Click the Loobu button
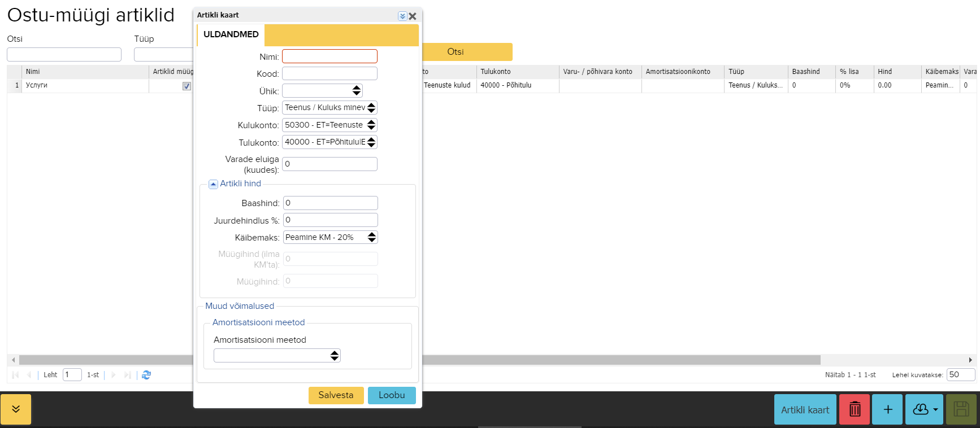 tap(392, 395)
